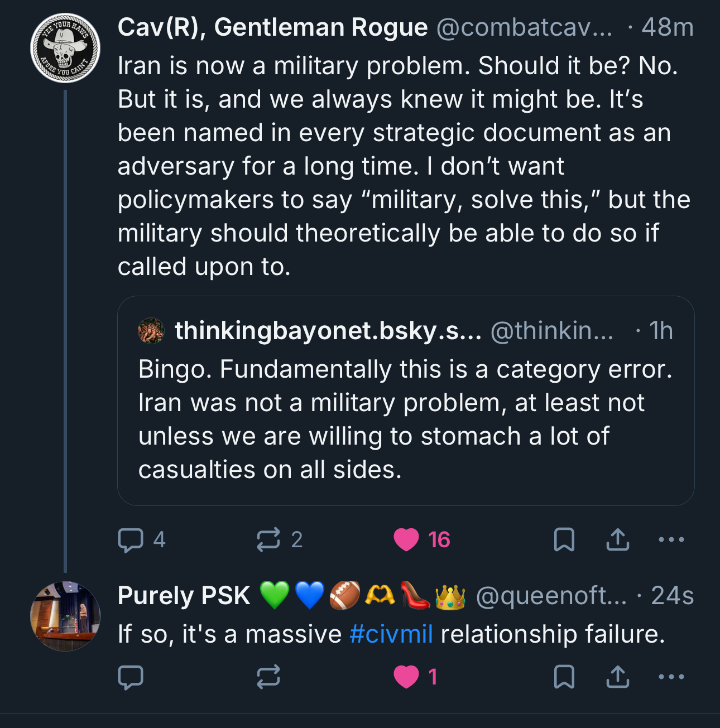Unlike Purely PSK's reply
The height and width of the screenshot is (728, 720).
406,677
